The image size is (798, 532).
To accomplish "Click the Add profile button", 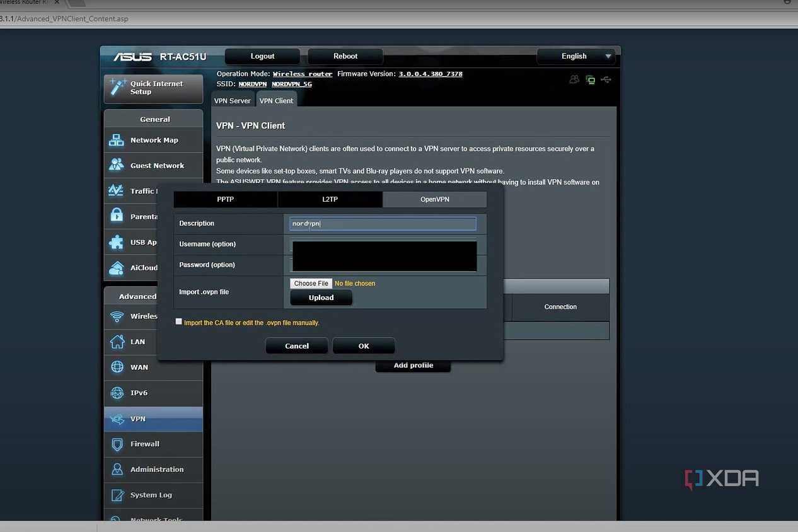I will pos(413,366).
